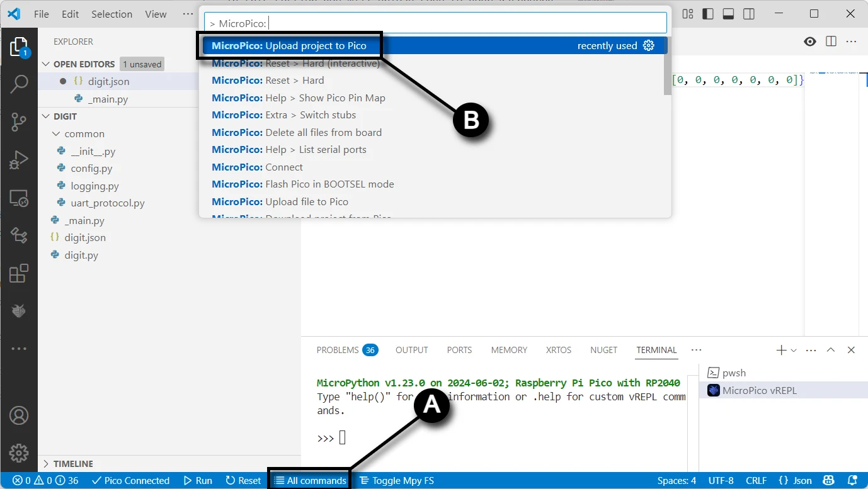This screenshot has width=868, height=489.
Task: Click errors and warnings status indicator
Action: tap(45, 481)
